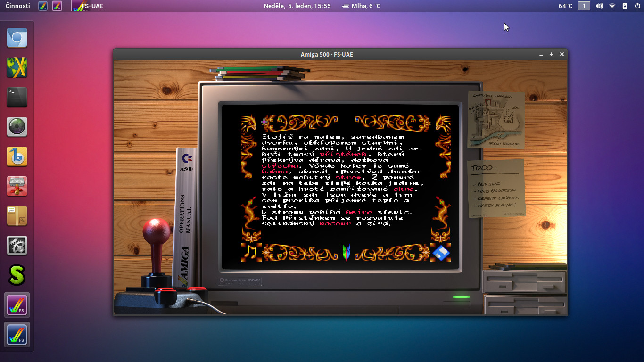The height and width of the screenshot is (362, 644).
Task: Open the FS-UAE application menu in top bar
Action: tap(88, 6)
